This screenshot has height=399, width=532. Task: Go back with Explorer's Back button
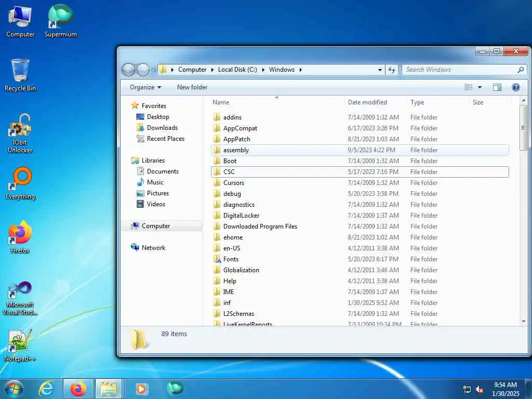point(128,70)
